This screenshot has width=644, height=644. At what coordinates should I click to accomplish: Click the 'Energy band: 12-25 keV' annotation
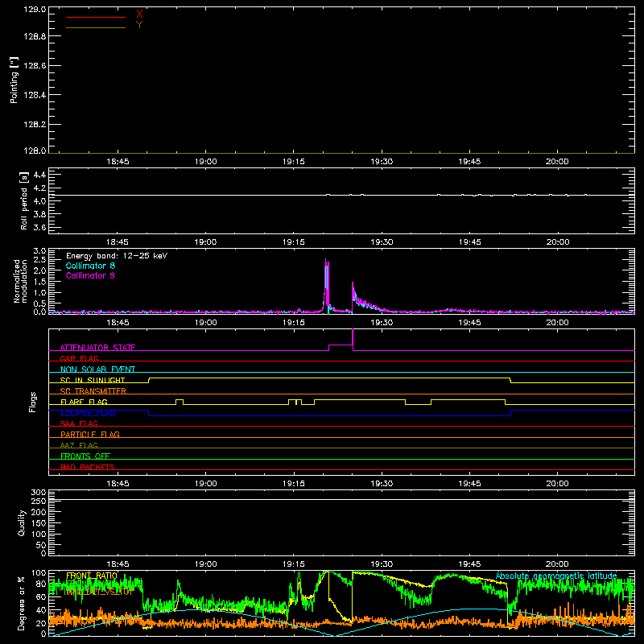117,256
